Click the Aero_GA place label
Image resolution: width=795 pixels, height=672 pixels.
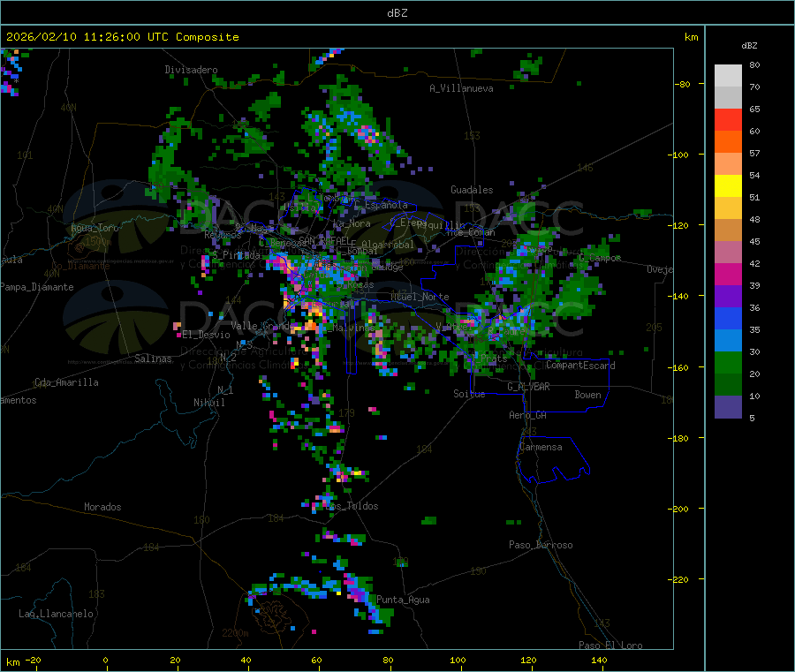tap(528, 415)
